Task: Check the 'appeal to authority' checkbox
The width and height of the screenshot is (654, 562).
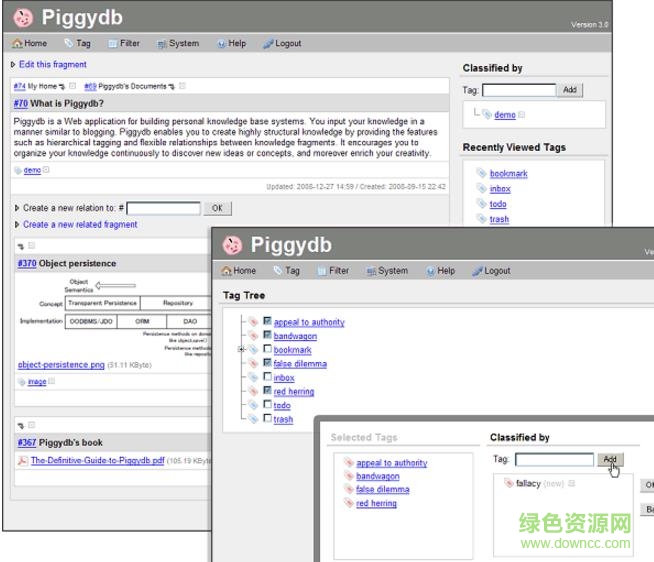Action: pyautogui.click(x=267, y=321)
